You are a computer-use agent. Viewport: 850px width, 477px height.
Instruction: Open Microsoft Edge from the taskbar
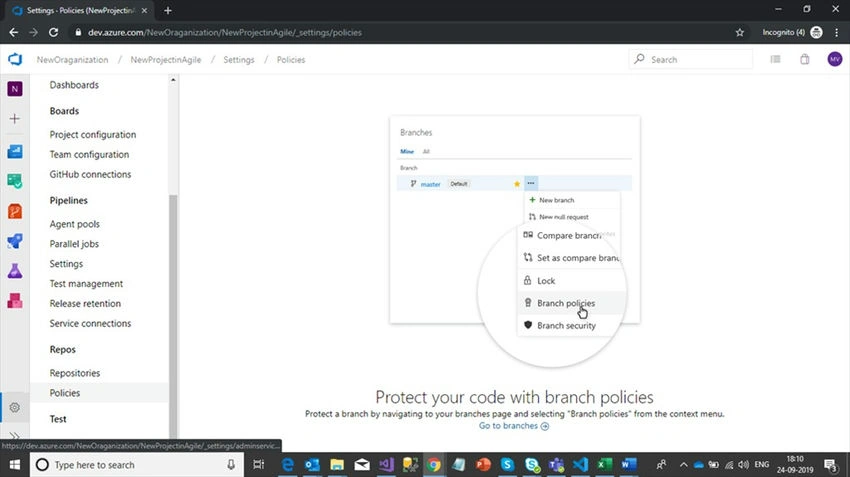287,465
